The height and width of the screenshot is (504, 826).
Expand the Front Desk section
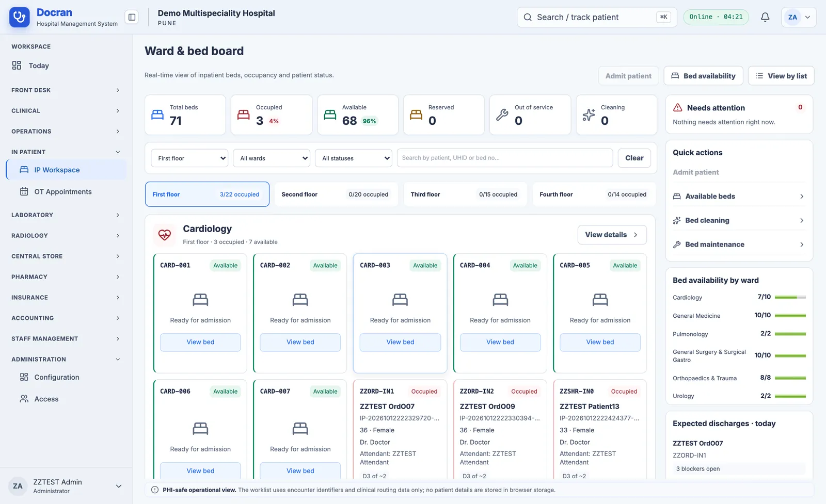point(66,90)
